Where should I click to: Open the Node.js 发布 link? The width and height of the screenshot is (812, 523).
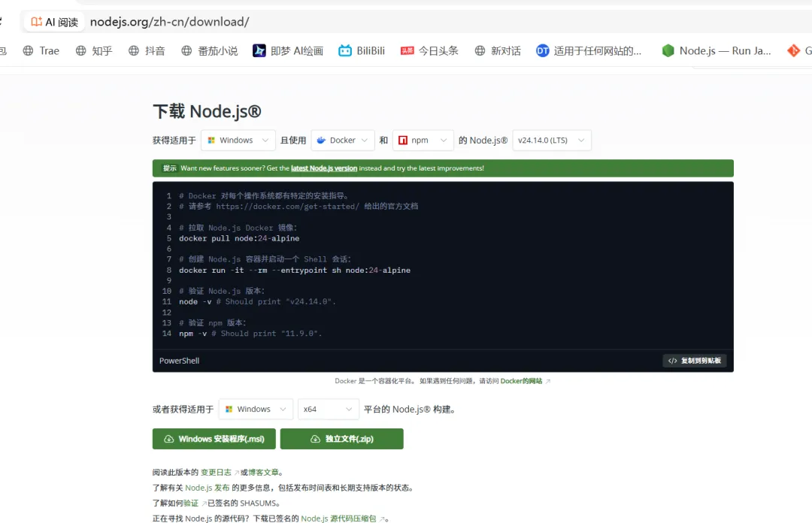coord(208,488)
